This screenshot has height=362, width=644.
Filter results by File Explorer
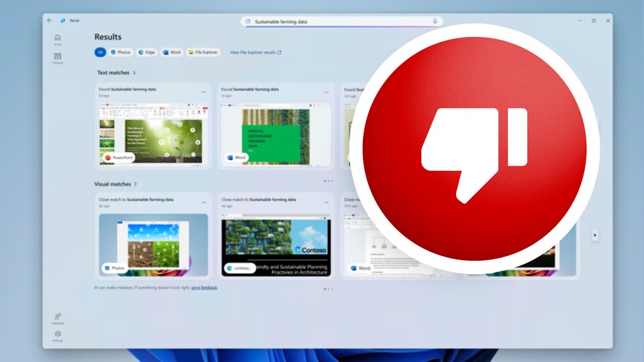(x=203, y=52)
